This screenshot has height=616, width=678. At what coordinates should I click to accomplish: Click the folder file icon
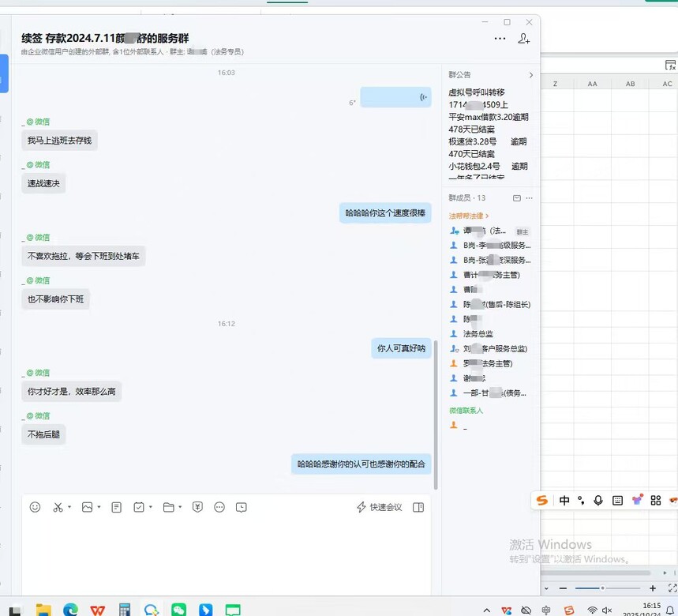[169, 507]
